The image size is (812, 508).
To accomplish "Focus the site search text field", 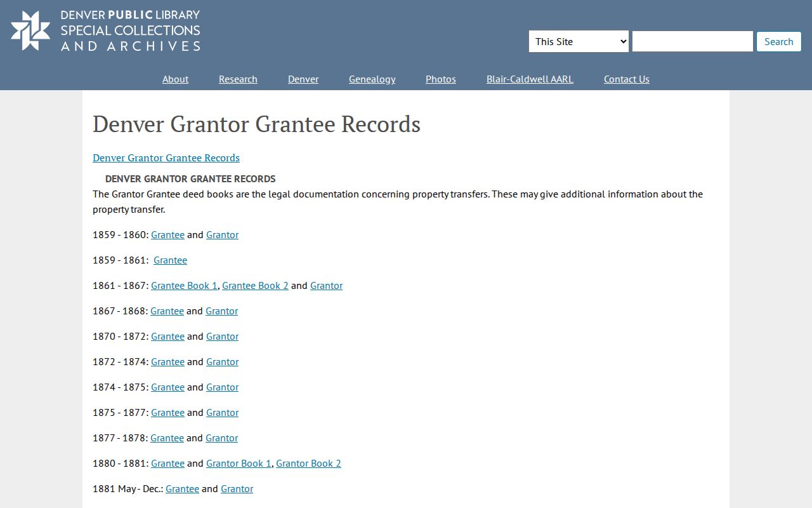I will click(693, 41).
